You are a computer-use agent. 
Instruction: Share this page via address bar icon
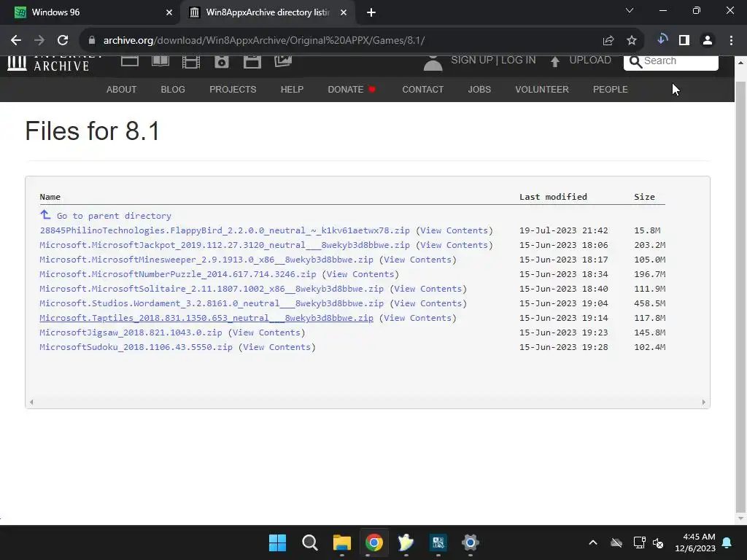608,41
